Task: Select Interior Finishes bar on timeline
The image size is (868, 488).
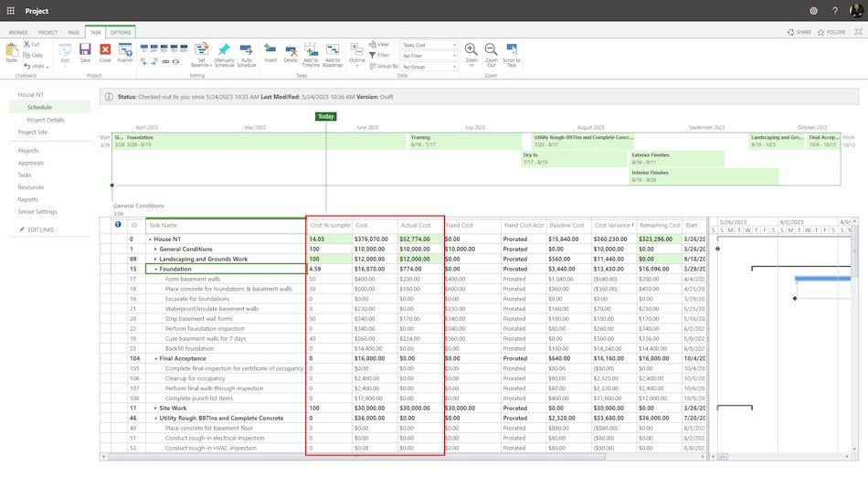Action: pyautogui.click(x=704, y=176)
